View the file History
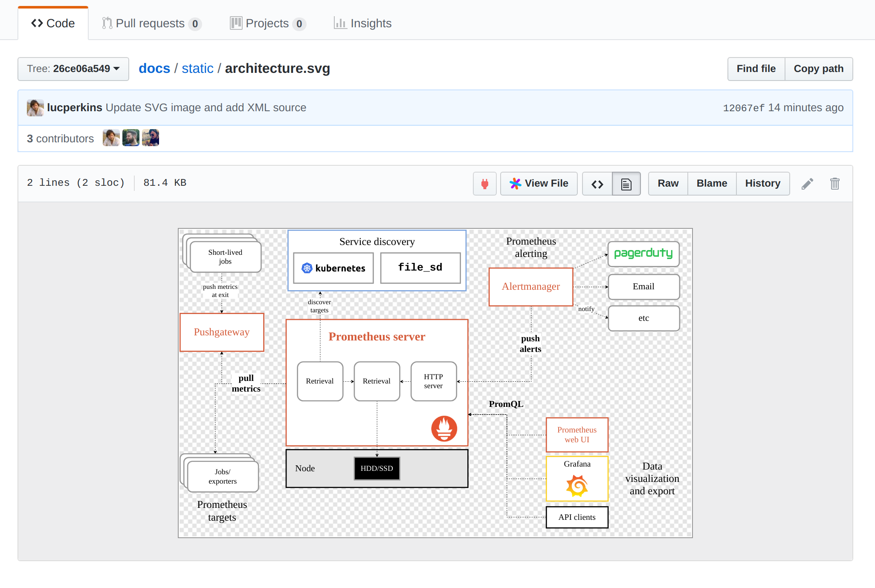The height and width of the screenshot is (588, 875). tap(762, 184)
